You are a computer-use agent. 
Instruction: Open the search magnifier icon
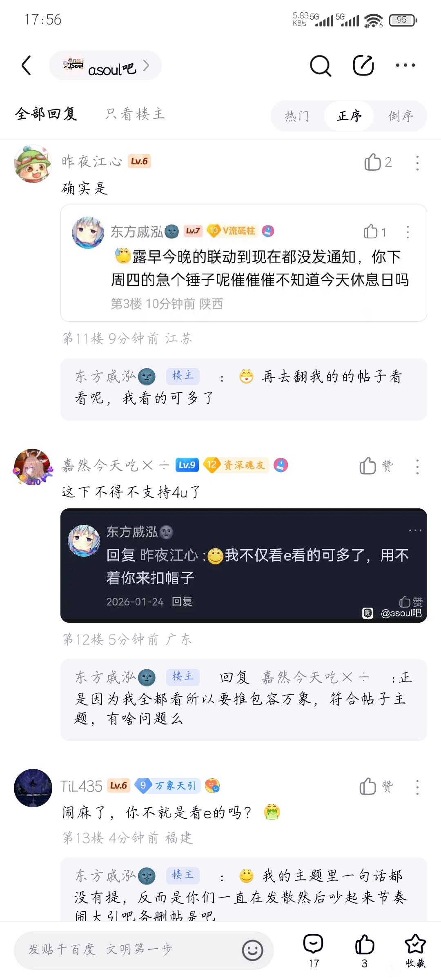click(x=321, y=65)
